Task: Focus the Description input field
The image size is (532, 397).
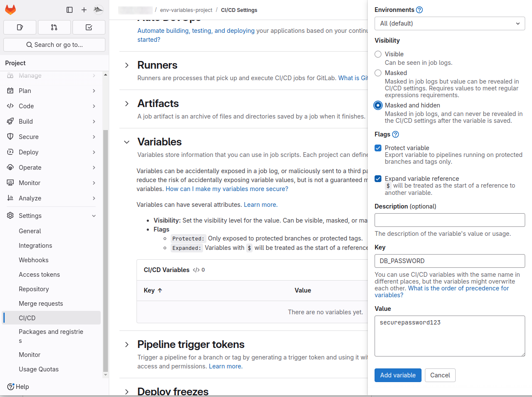Action: [x=450, y=220]
